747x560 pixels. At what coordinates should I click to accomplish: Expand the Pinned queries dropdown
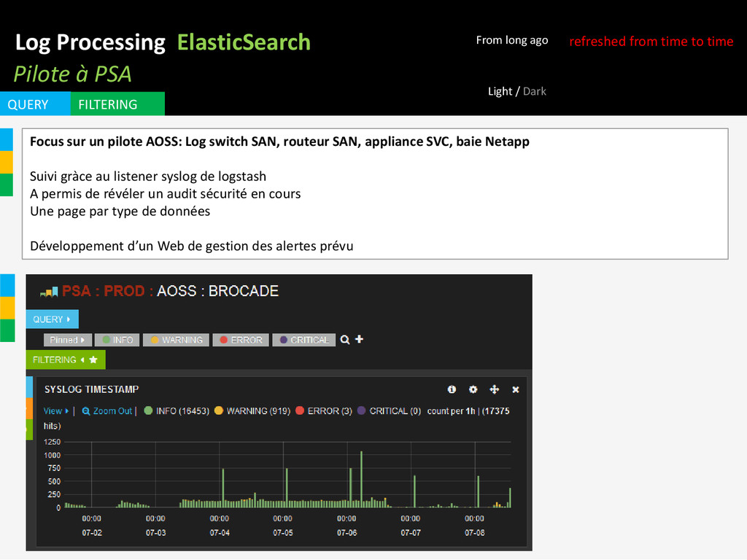tap(67, 340)
